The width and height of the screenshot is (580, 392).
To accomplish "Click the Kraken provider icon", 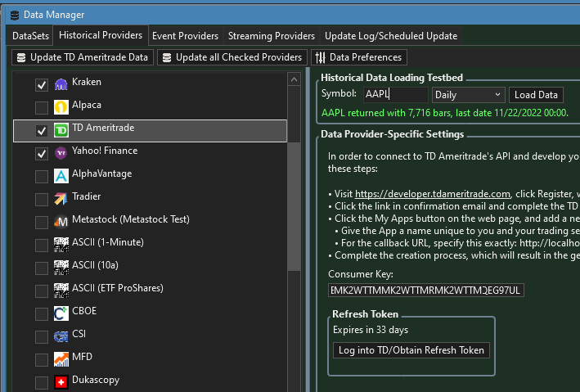I will coord(61,84).
